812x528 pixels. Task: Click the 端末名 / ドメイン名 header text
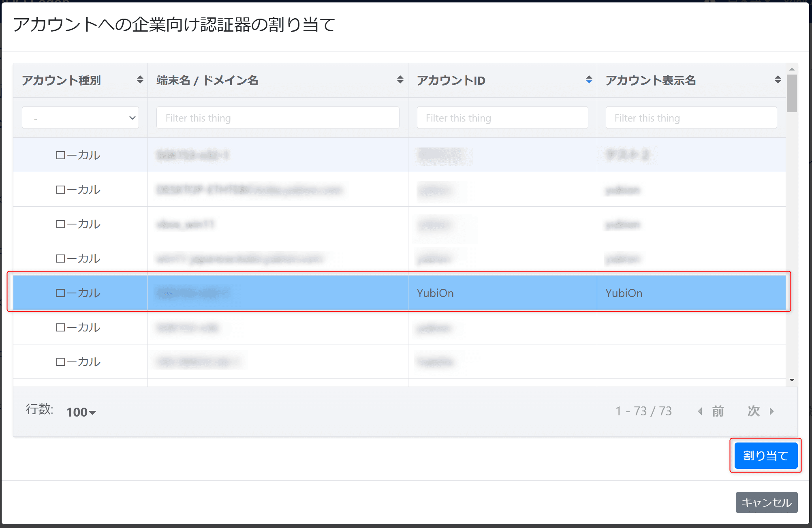click(x=207, y=80)
